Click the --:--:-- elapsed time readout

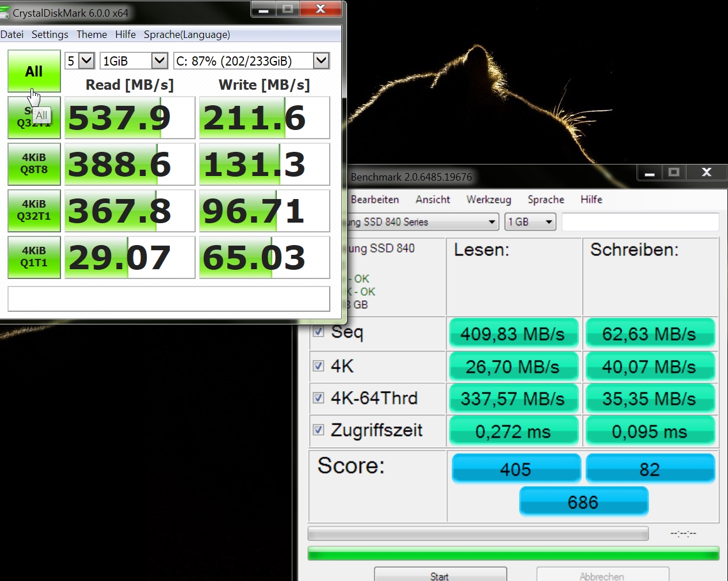pyautogui.click(x=683, y=534)
